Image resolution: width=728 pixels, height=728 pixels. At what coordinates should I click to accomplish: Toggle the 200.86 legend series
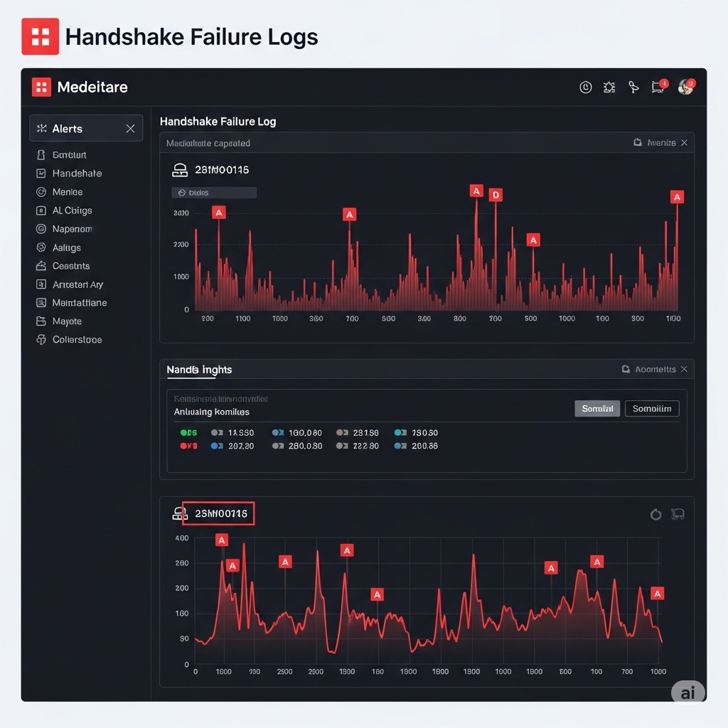415,446
